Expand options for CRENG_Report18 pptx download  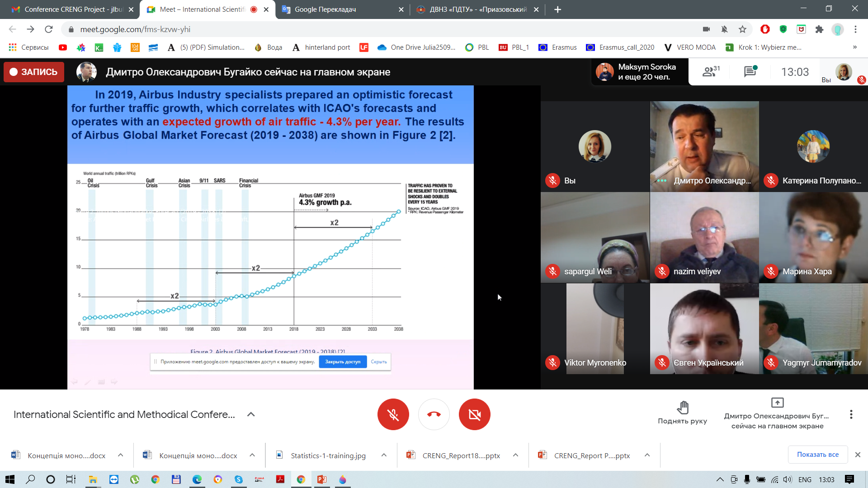pos(515,455)
